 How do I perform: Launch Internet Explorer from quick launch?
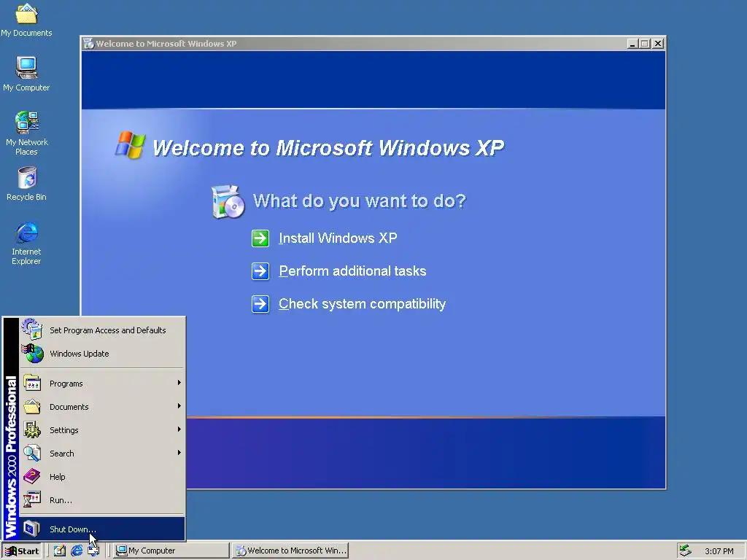coord(77,551)
